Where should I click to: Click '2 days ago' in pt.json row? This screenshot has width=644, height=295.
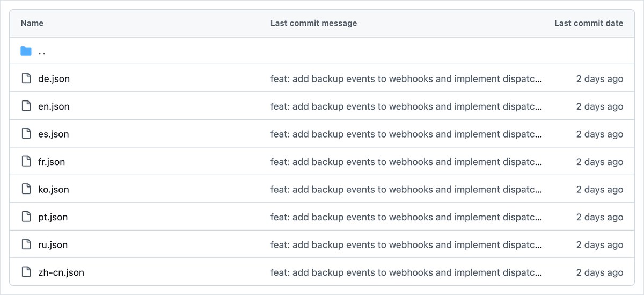pyautogui.click(x=600, y=217)
